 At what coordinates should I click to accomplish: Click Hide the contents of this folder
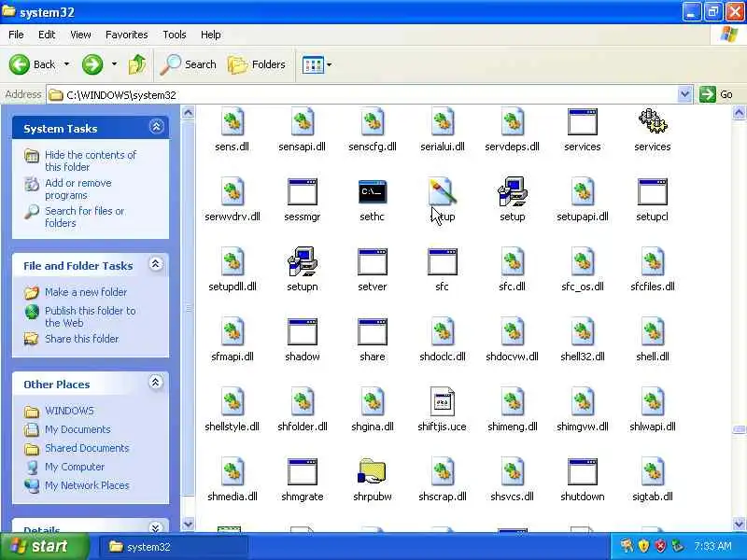tap(91, 161)
